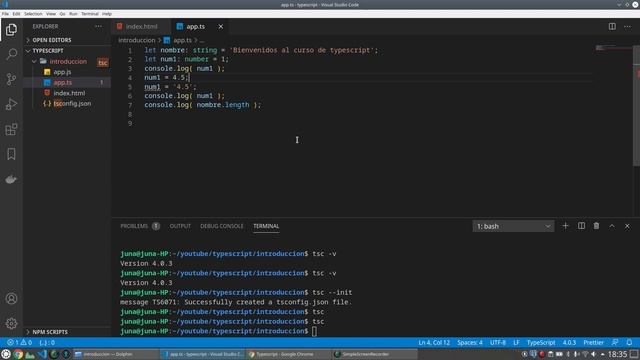
Task: Open the Source Control view
Action: click(11, 79)
